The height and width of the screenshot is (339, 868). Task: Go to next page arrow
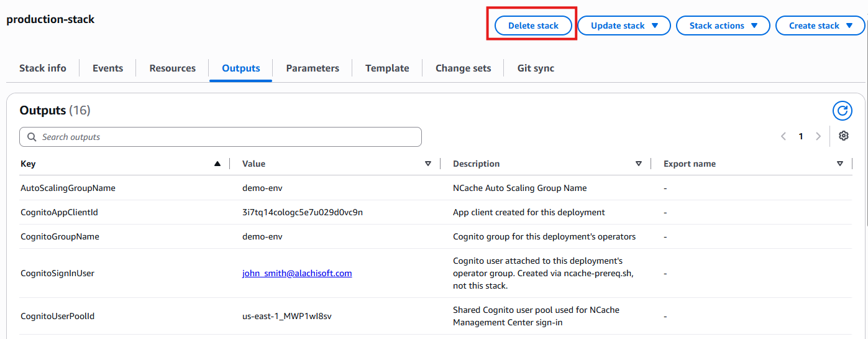818,136
